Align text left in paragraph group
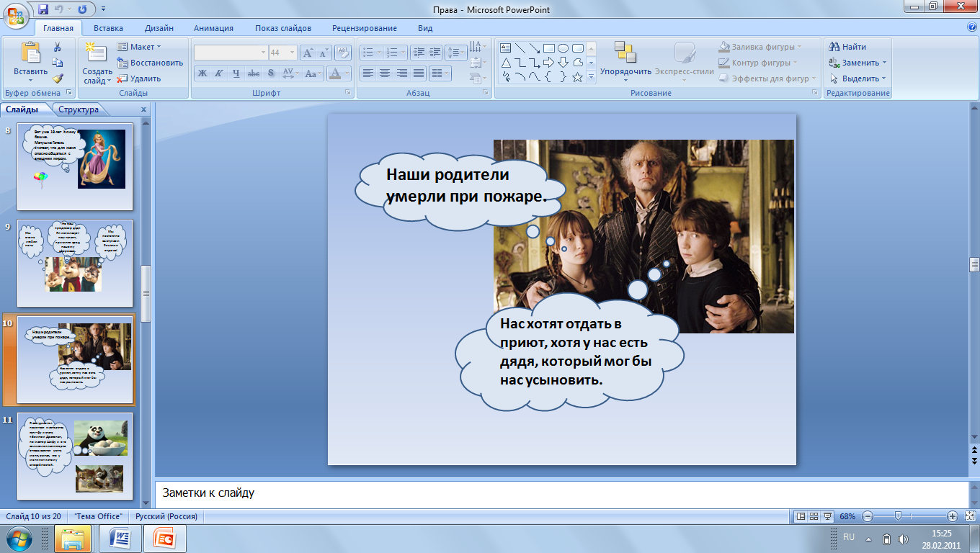 [x=368, y=73]
